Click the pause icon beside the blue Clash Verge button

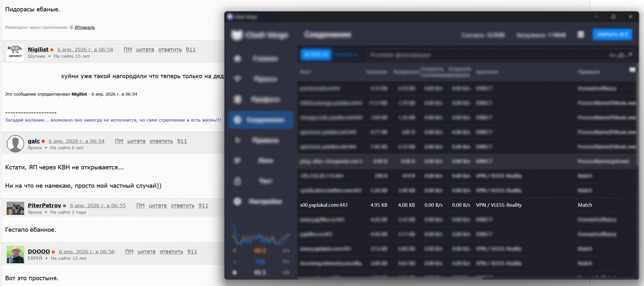581,35
